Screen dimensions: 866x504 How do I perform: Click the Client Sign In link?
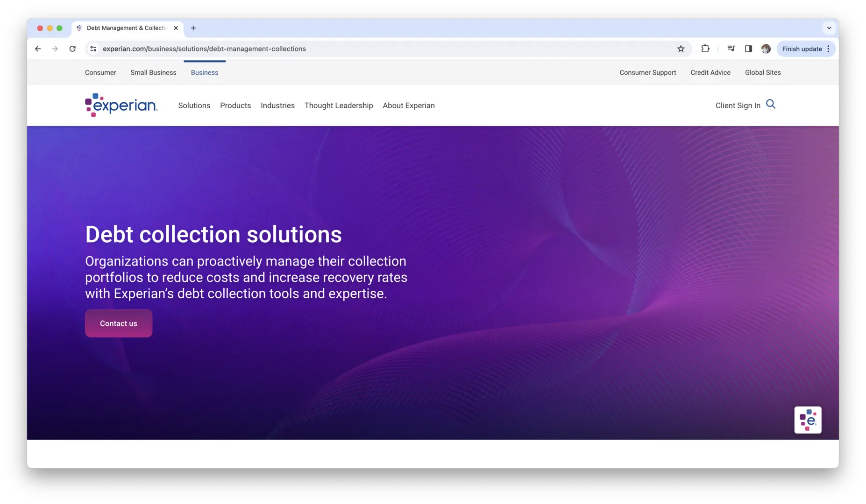pyautogui.click(x=738, y=105)
